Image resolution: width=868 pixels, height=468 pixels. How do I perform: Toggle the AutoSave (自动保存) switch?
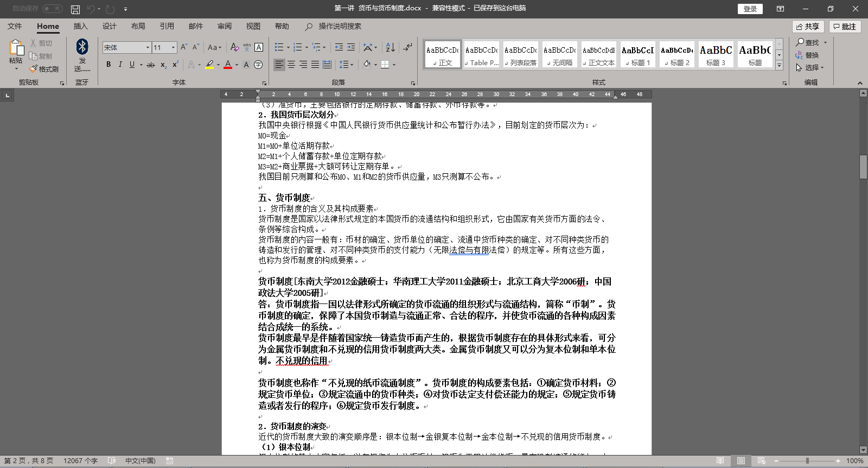pyautogui.click(x=53, y=9)
